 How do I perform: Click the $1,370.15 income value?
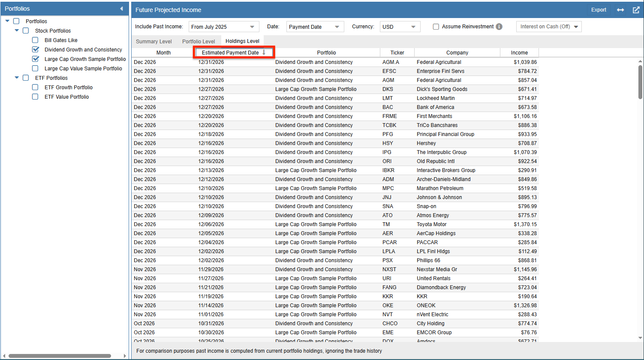point(525,224)
